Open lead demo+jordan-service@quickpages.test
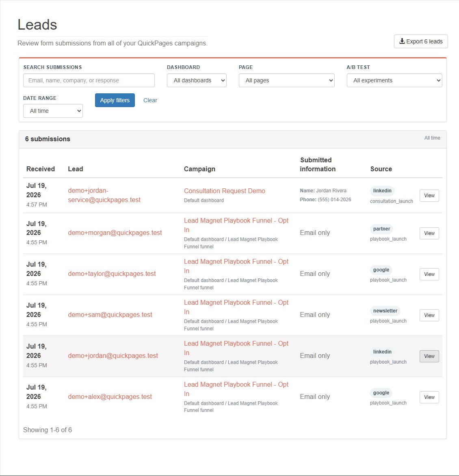The height and width of the screenshot is (476, 459). 104,195
